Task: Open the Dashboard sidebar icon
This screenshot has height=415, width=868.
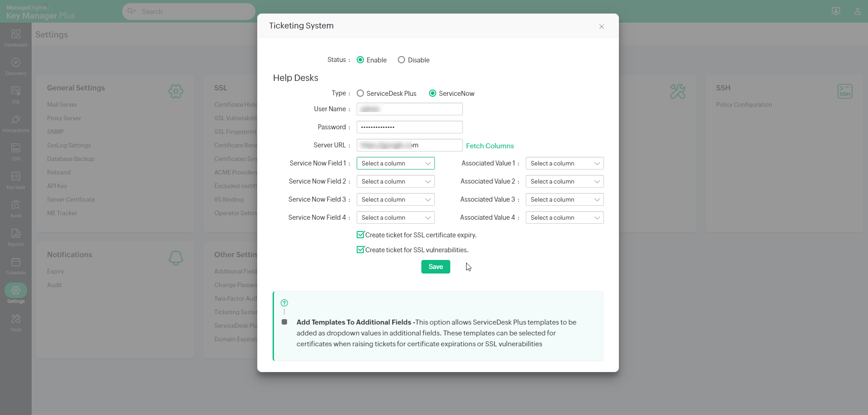Action: click(16, 34)
